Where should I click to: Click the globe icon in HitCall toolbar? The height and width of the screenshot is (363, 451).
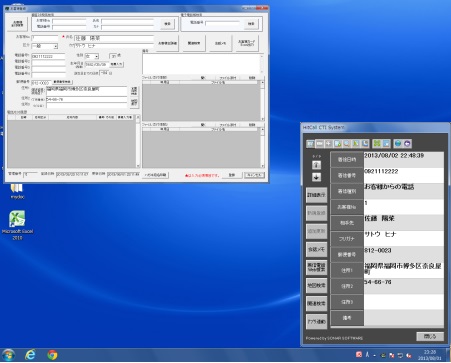(x=398, y=143)
